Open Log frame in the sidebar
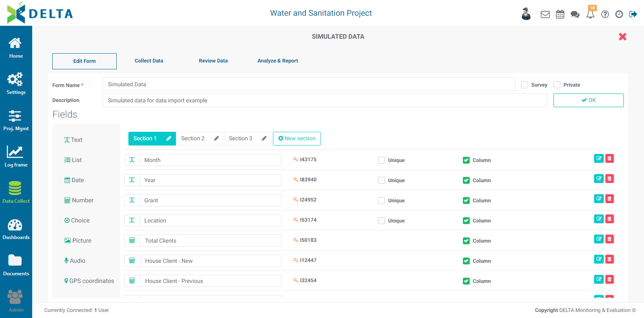 pos(16,157)
